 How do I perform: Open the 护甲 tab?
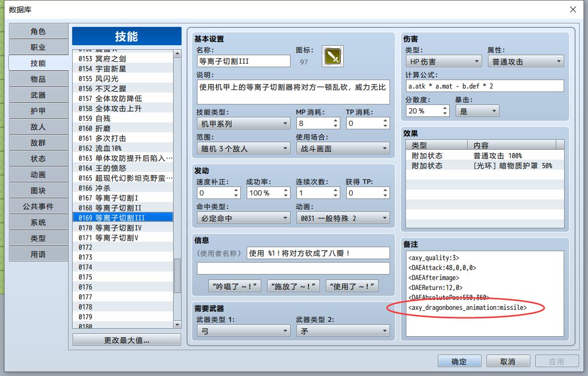click(39, 111)
